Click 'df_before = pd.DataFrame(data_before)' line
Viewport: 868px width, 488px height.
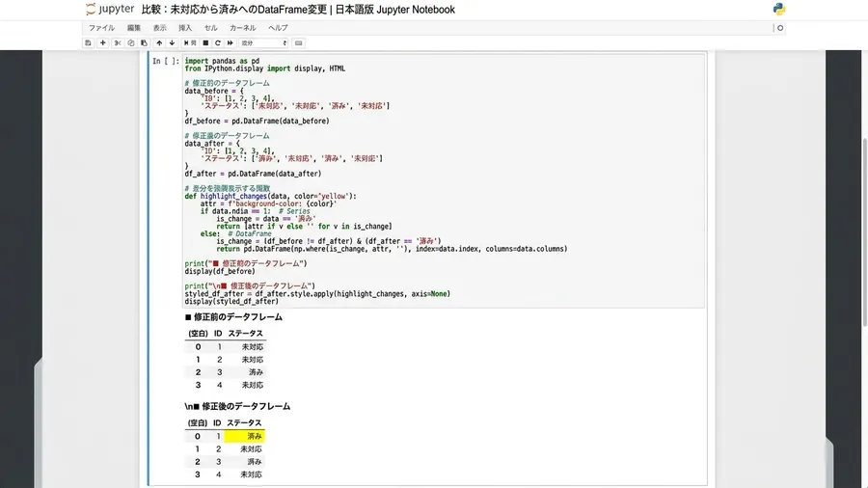(257, 121)
